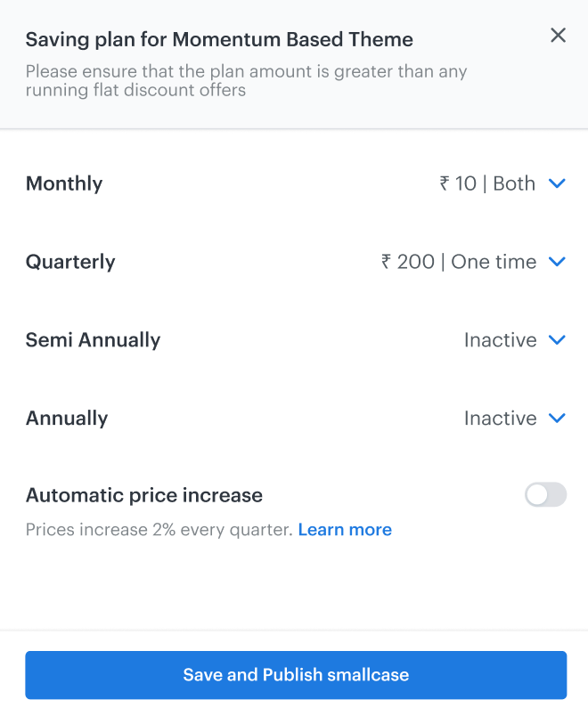
Task: Click the flat discount offers notice text
Action: tap(246, 80)
